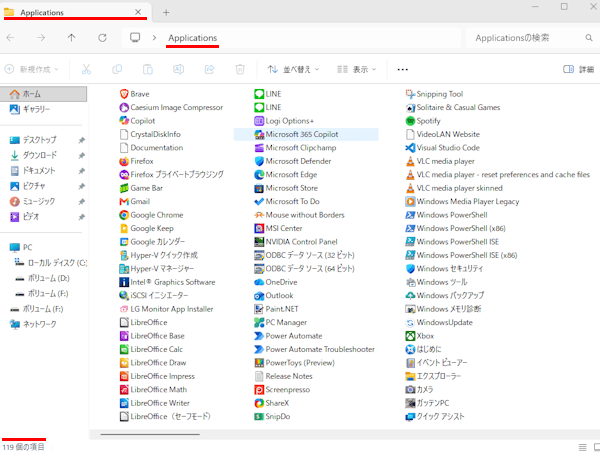The width and height of the screenshot is (600, 455).
Task: Go back with the left arrow
Action: point(10,38)
